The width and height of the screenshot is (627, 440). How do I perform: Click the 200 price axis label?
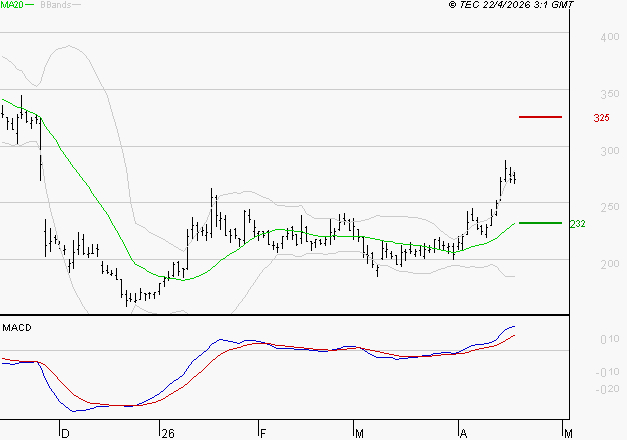610,264
